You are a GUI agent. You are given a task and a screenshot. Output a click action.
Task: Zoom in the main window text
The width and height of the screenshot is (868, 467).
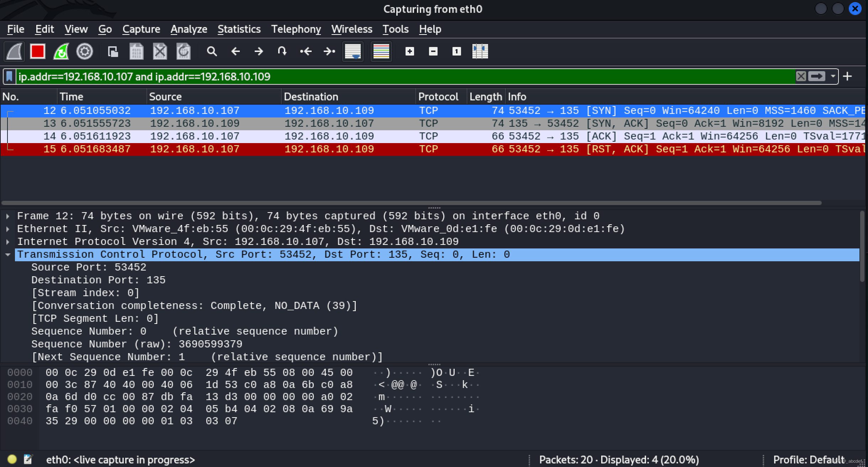tap(410, 52)
